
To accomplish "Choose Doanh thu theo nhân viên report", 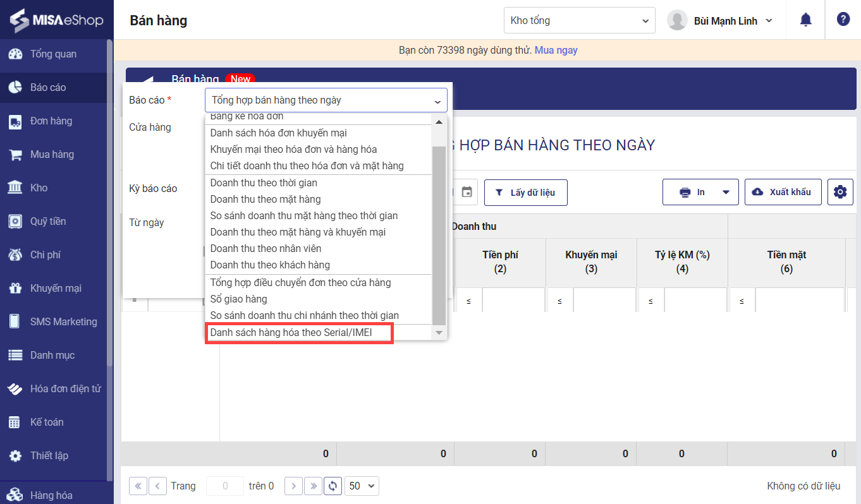I will coord(266,248).
